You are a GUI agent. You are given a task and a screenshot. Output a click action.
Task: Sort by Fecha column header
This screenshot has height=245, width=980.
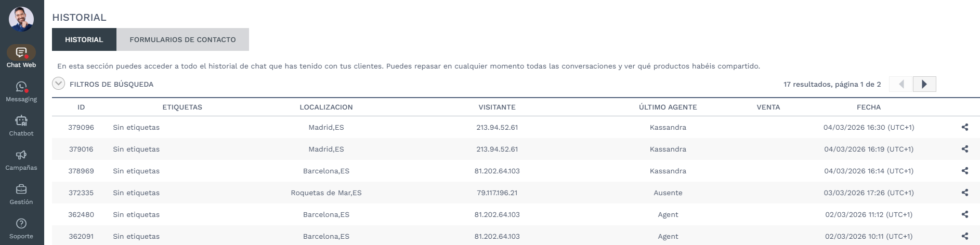(868, 107)
